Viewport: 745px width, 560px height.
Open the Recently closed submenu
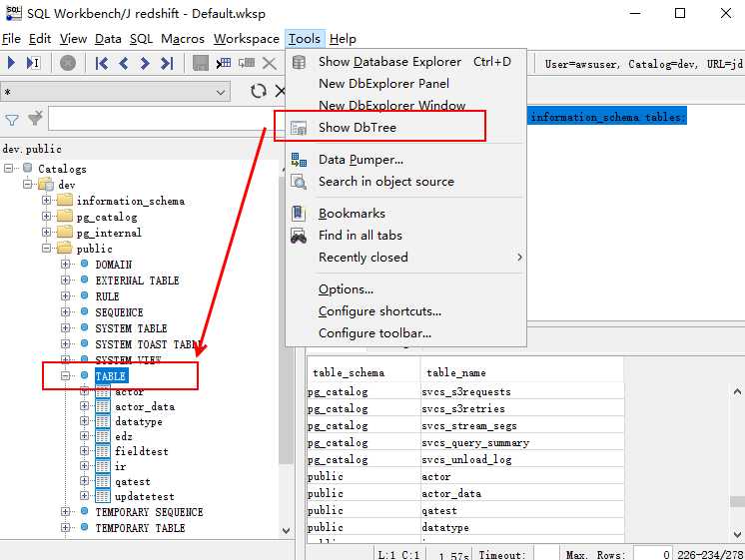click(x=405, y=257)
